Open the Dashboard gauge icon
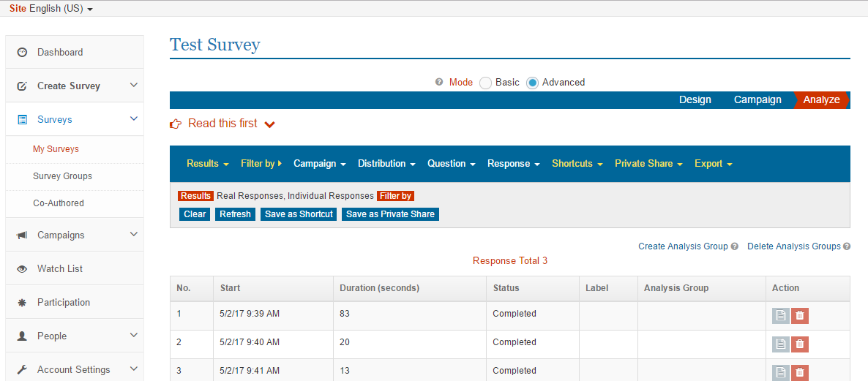The image size is (868, 381). click(22, 53)
